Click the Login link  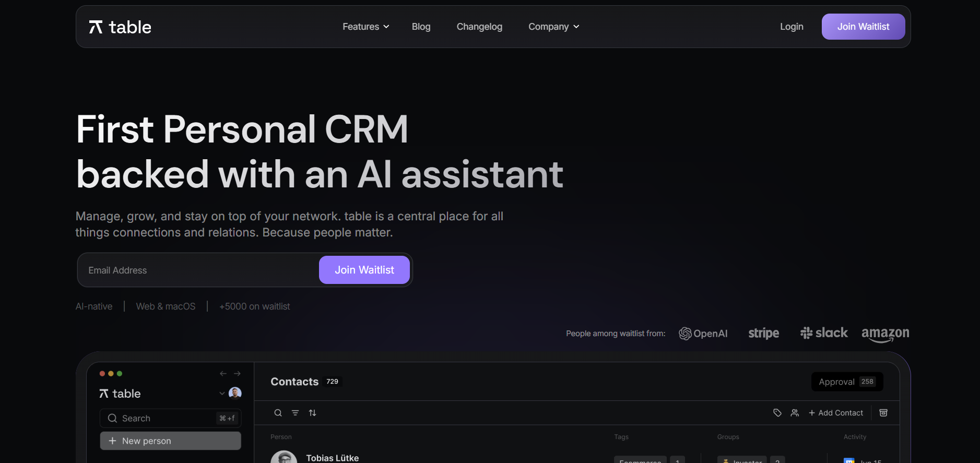point(792,27)
